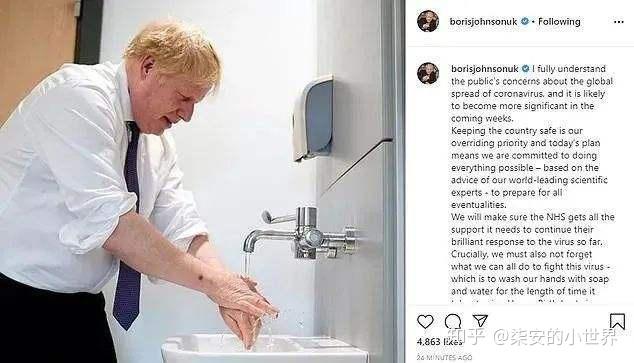Click the hand-washing post photo
Image resolution: width=634 pixels, height=363 pixels.
(x=202, y=182)
